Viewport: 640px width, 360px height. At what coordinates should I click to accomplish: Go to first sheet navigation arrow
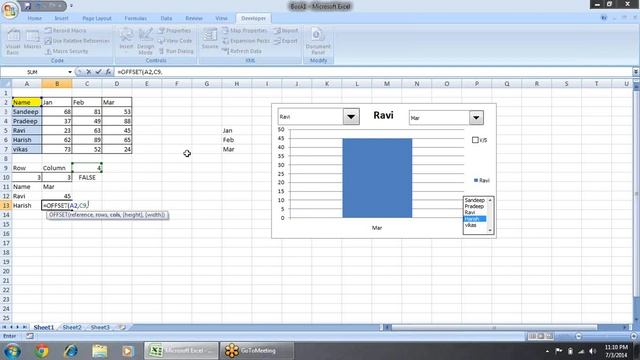[x=4, y=327]
